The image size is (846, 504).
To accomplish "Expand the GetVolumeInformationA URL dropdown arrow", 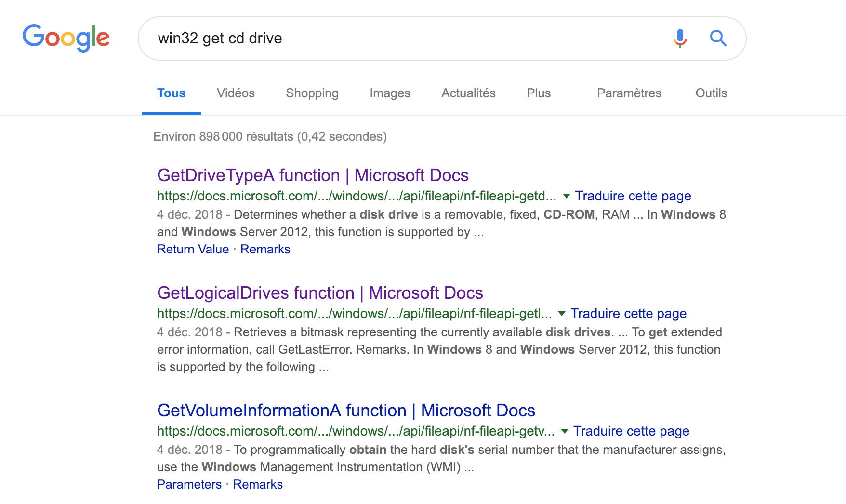I will (565, 431).
